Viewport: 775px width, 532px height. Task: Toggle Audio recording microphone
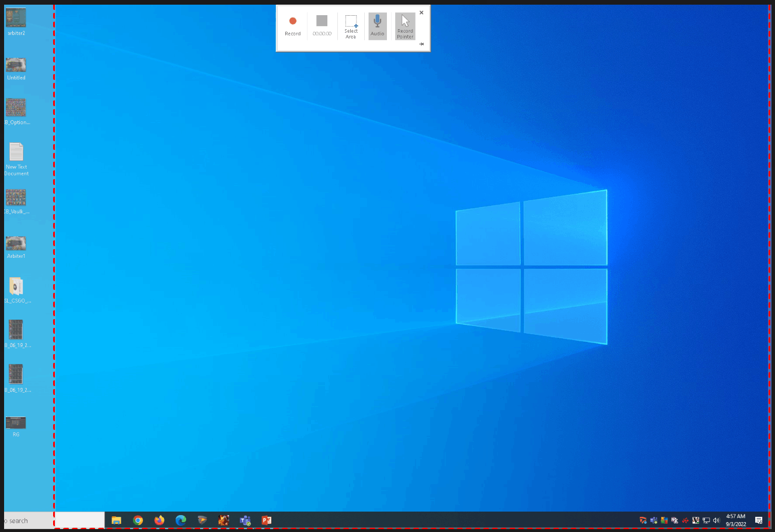point(378,26)
